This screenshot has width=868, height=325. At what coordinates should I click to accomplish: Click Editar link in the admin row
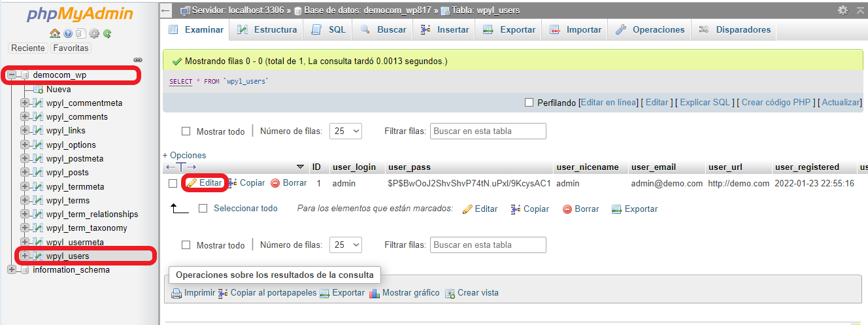205,183
